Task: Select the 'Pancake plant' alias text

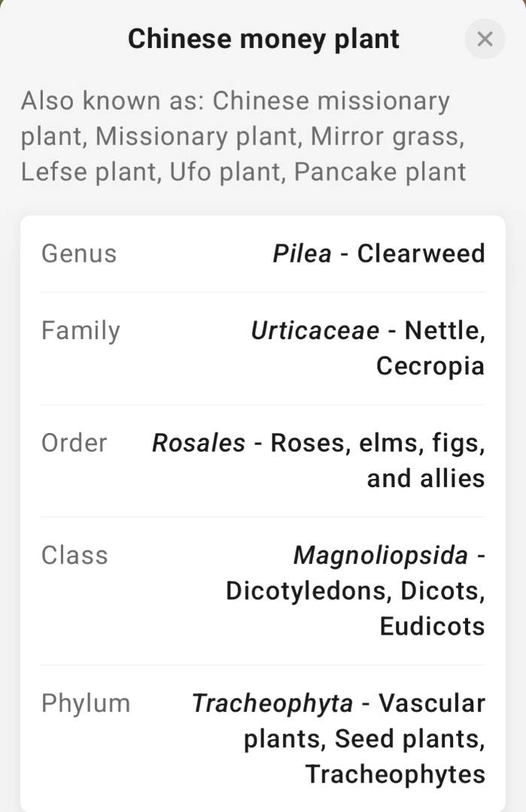Action: click(380, 172)
